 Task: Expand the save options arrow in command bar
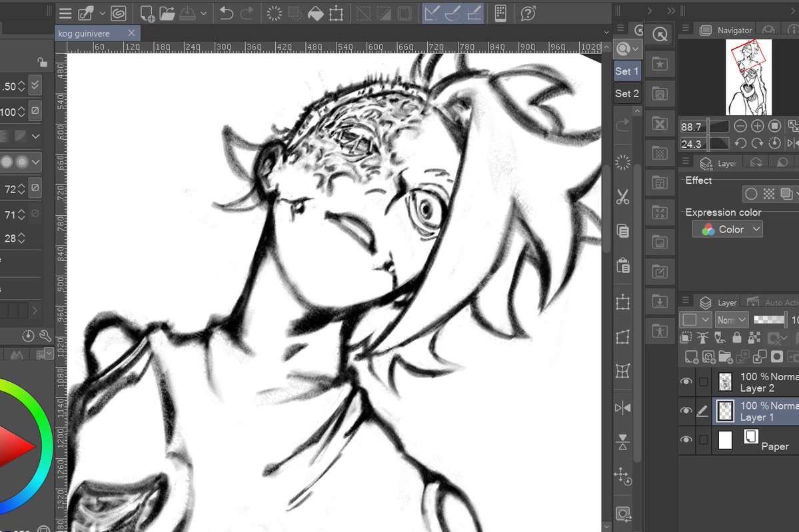point(203,14)
